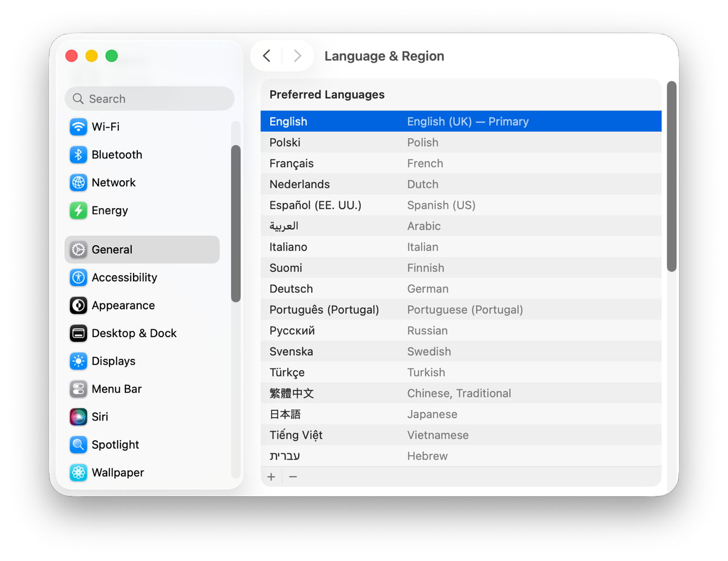Open Appearance settings icon
The width and height of the screenshot is (728, 561).
click(x=78, y=306)
